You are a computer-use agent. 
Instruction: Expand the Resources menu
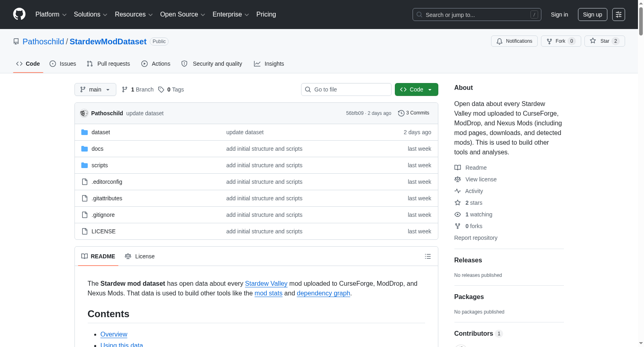coord(134,15)
